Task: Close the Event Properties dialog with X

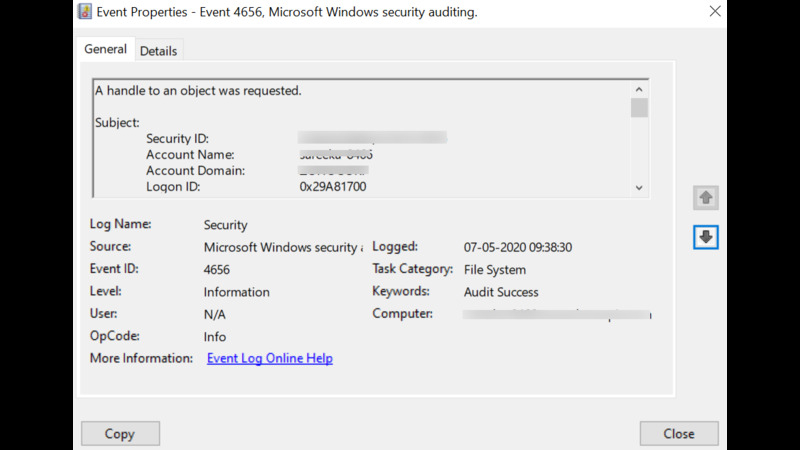Action: tap(715, 11)
